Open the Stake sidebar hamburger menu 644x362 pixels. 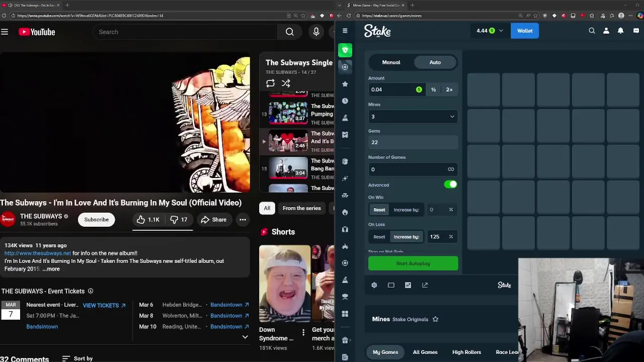coord(345,31)
